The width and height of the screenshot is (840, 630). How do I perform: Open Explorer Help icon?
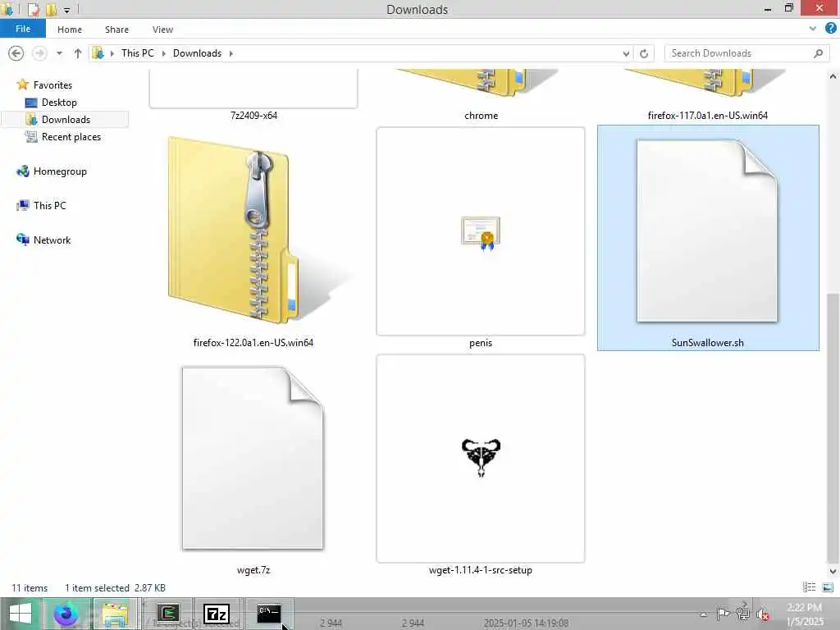831,29
